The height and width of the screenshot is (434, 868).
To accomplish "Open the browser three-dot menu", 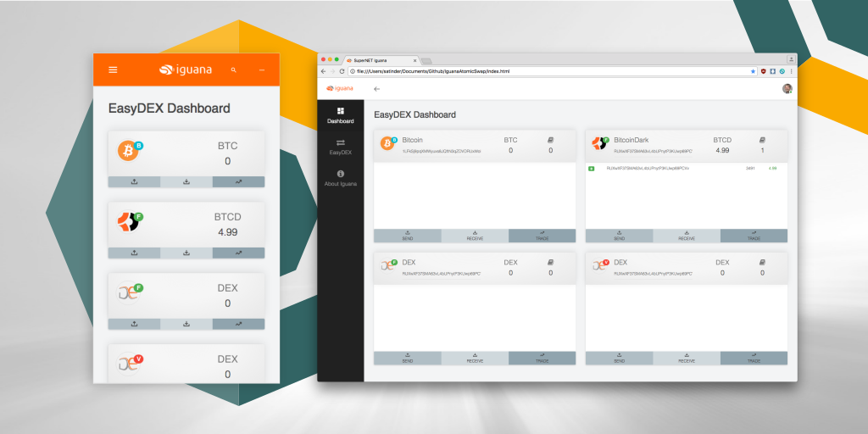I will click(x=791, y=71).
